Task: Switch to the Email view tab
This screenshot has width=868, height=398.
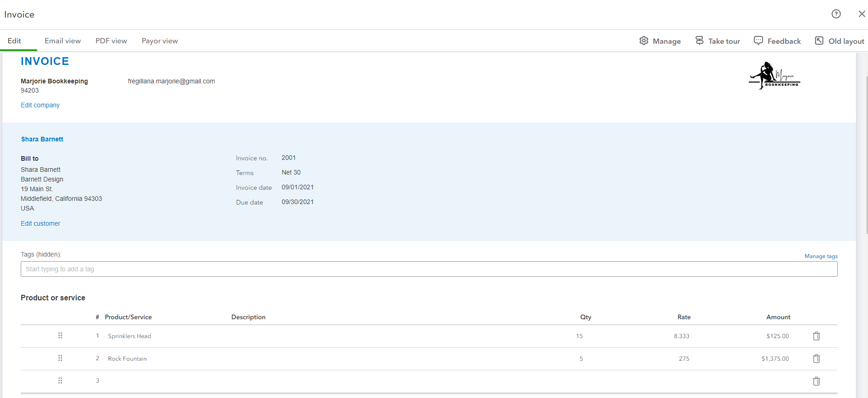Action: pos(63,41)
